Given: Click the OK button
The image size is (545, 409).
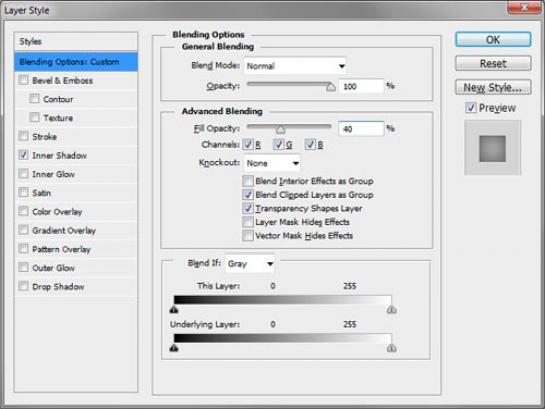Looking at the screenshot, I should 493,40.
